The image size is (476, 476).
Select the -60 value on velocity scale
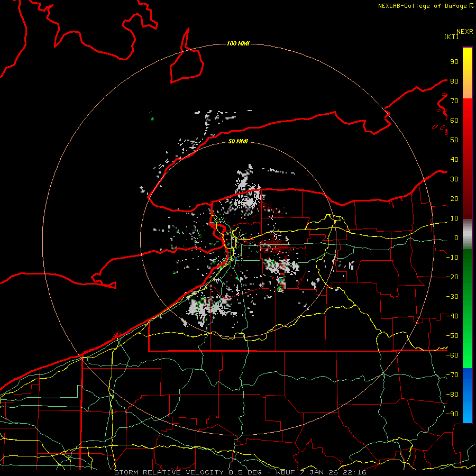point(452,355)
